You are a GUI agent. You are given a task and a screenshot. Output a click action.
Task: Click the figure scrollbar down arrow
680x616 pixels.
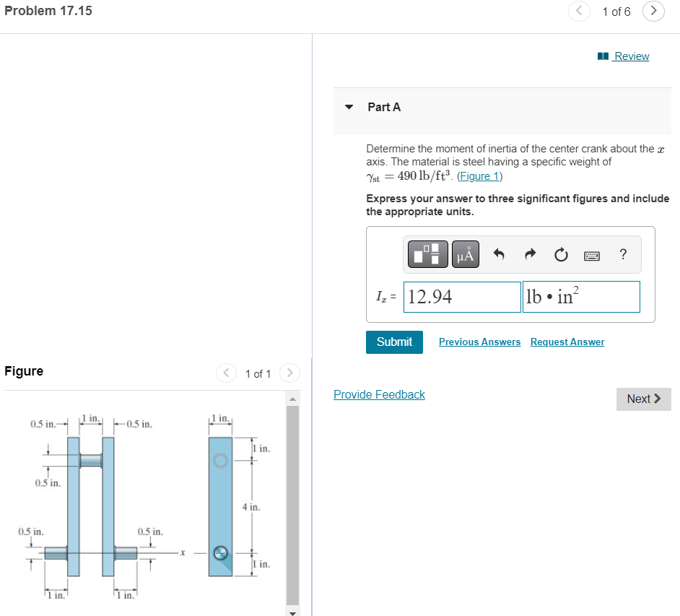[x=292, y=612]
